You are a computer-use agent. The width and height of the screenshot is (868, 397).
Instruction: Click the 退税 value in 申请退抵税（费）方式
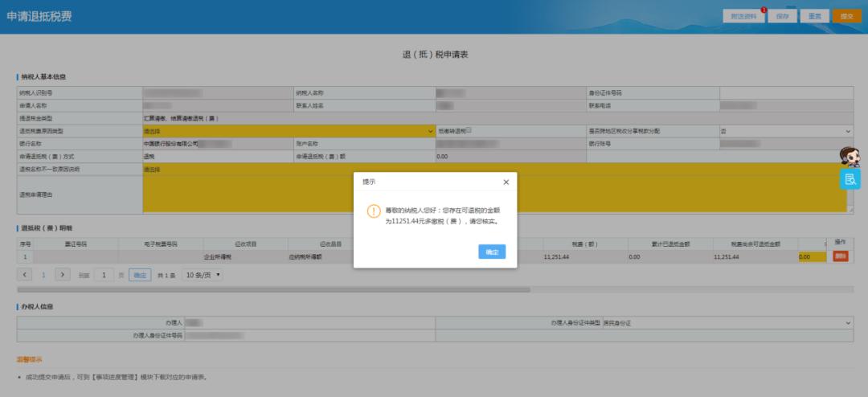pyautogui.click(x=149, y=157)
